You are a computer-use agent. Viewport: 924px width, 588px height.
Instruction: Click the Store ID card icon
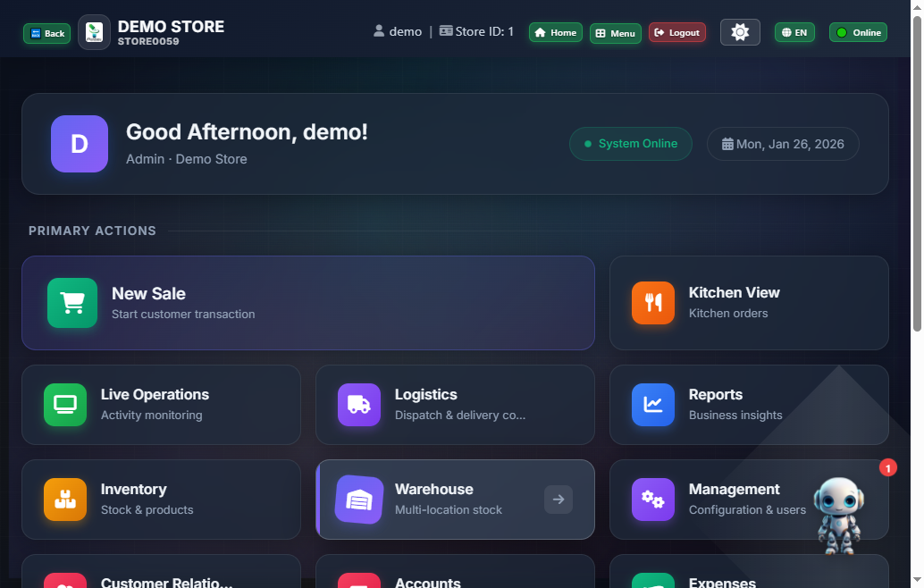(446, 30)
